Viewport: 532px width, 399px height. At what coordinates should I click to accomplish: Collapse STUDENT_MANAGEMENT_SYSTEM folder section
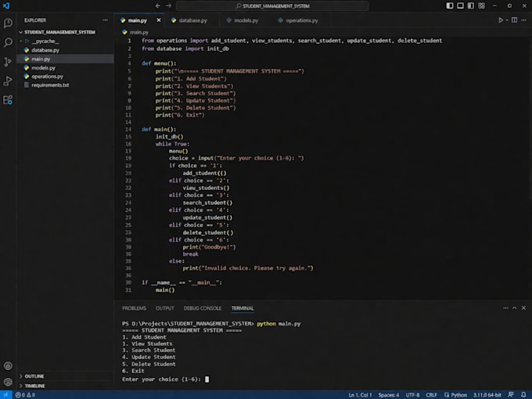pos(57,32)
